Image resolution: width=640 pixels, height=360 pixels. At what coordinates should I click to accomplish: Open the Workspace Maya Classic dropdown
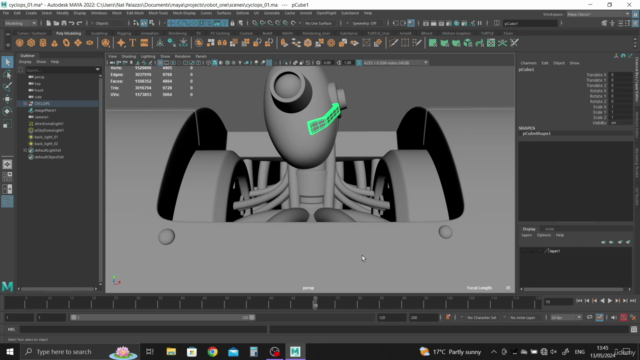598,14
